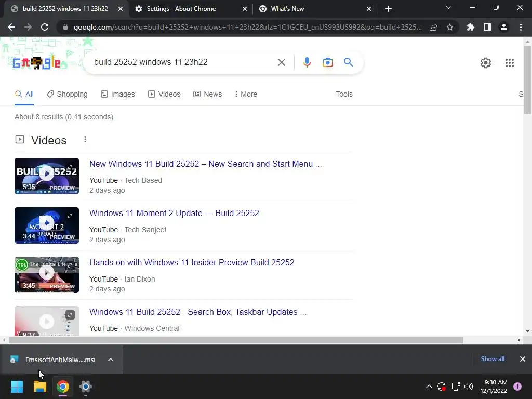
Task: Search by image with camera icon
Action: coord(327,62)
